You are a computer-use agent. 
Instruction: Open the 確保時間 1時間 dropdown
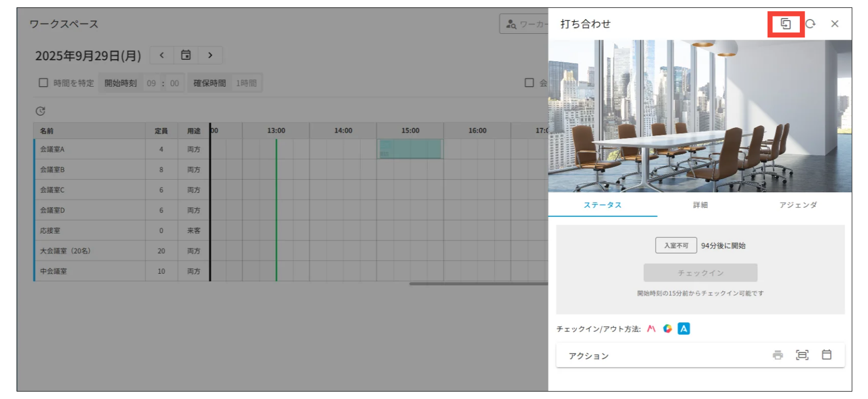coord(246,83)
